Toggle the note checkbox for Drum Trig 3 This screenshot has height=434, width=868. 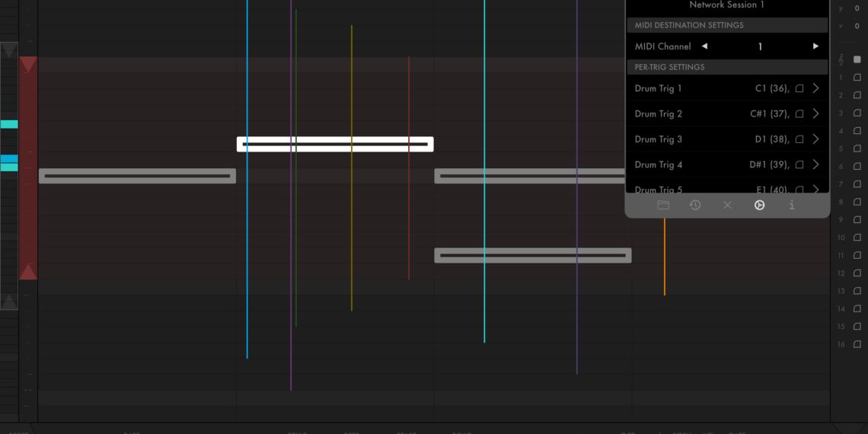point(799,139)
